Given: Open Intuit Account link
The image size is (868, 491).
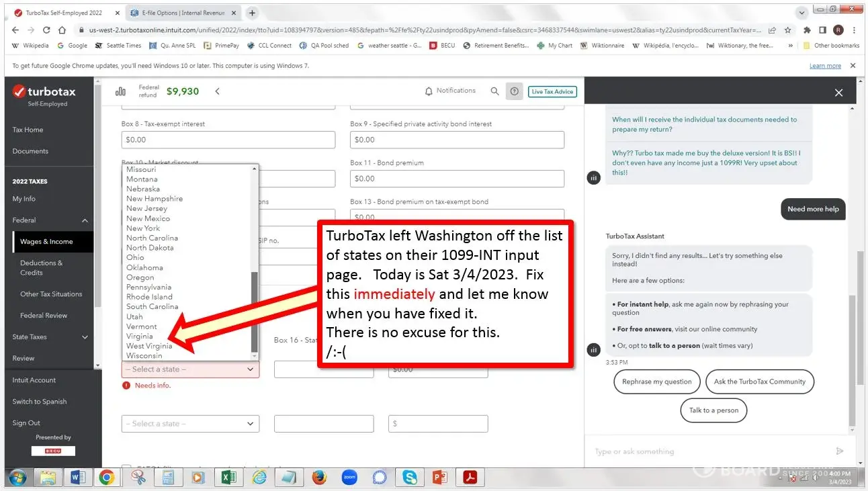Looking at the screenshot, I should point(34,380).
